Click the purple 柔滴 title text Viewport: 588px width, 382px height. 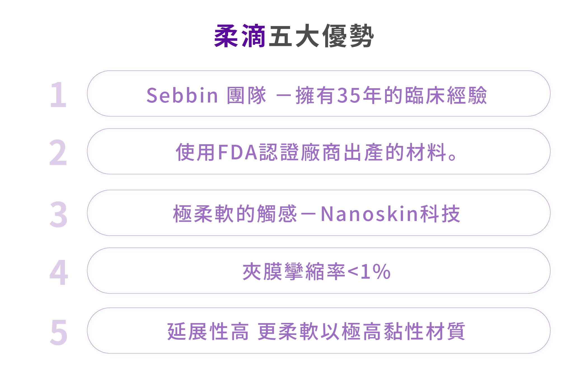[240, 36]
